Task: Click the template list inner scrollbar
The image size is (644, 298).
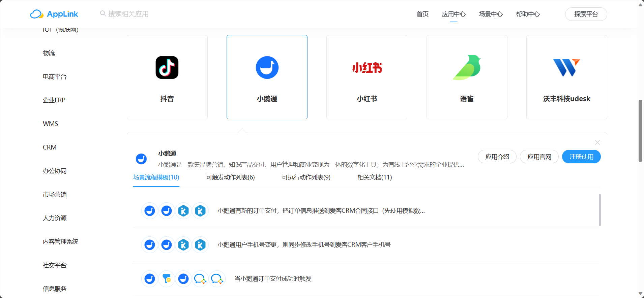Action: [599, 210]
